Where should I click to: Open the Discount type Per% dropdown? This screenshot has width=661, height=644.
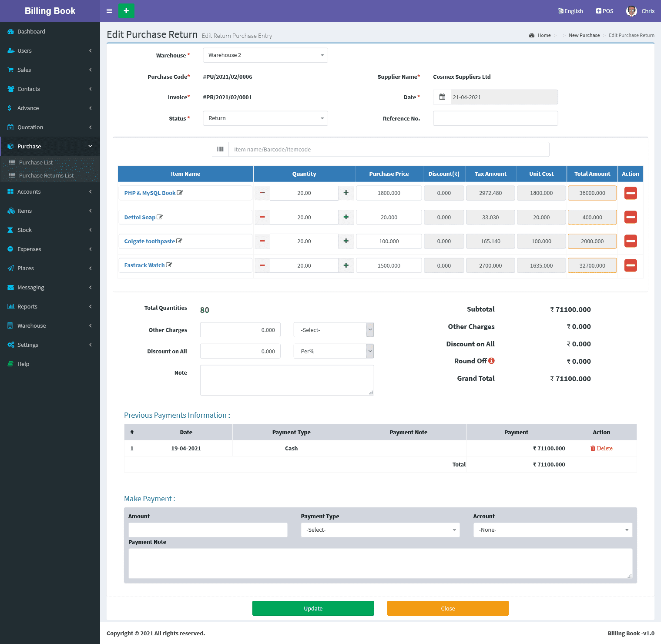(333, 351)
